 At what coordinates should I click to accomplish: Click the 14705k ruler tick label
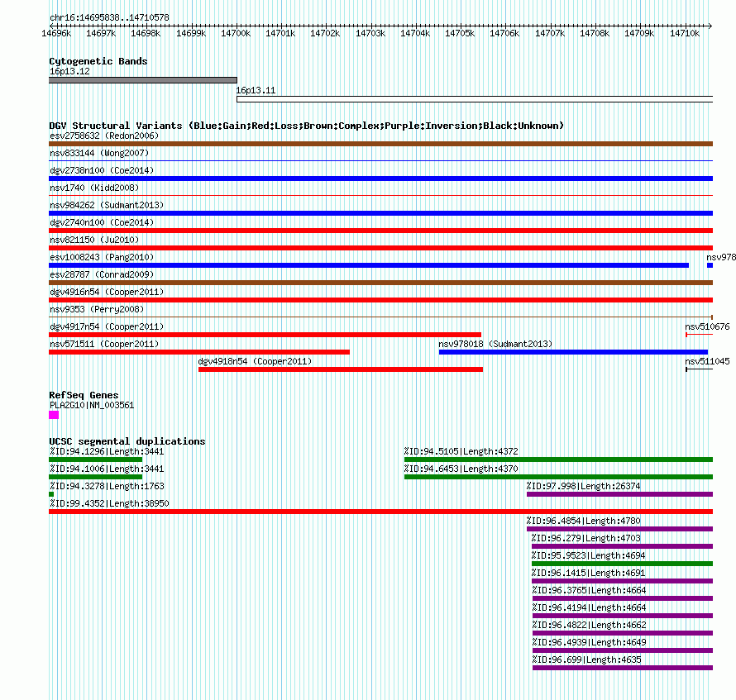460,33
